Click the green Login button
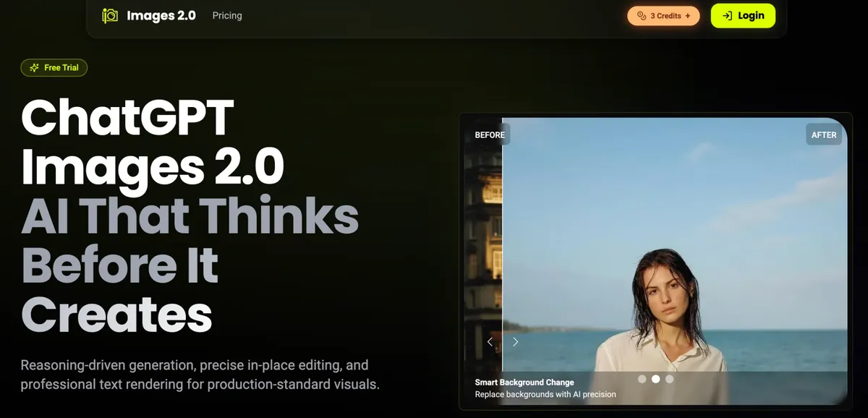 pos(743,16)
